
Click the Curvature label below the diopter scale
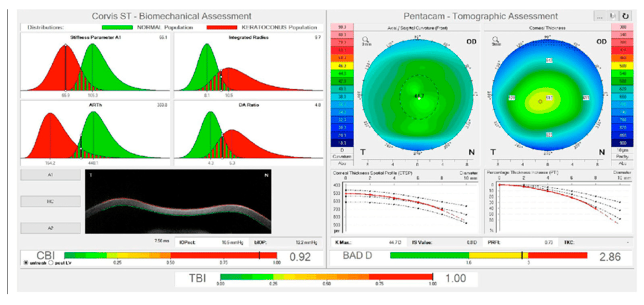coord(342,157)
